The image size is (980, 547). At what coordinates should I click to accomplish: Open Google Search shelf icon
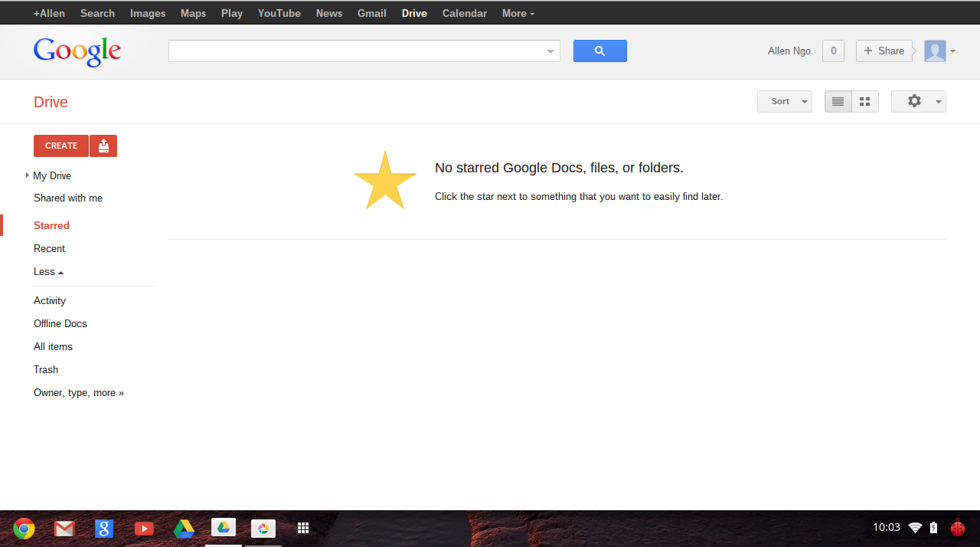coord(104,529)
